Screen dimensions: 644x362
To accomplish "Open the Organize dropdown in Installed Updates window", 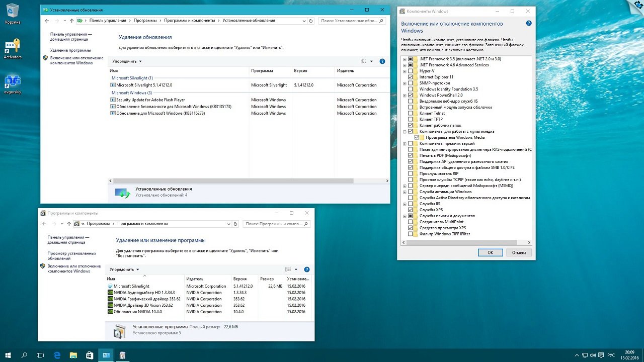I will [x=127, y=61].
